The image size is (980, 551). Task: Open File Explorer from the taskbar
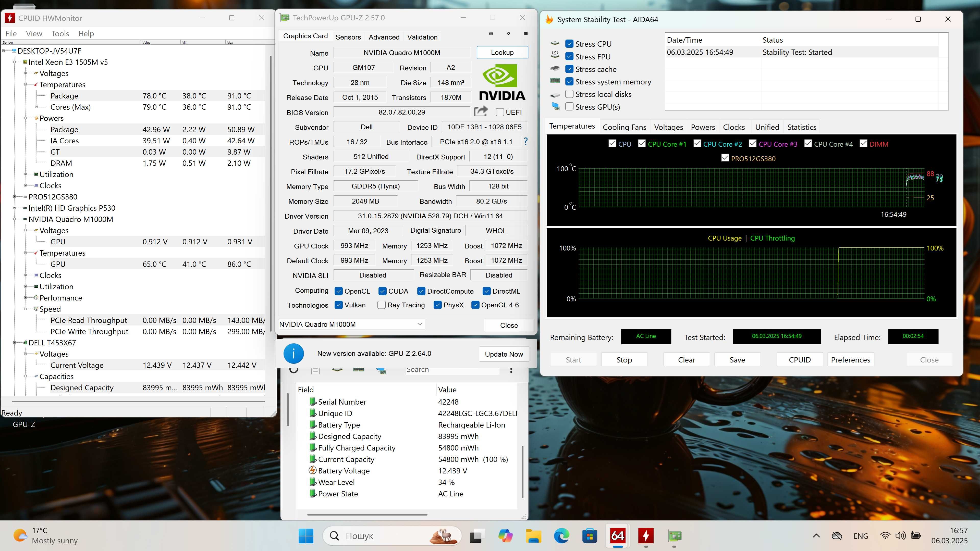tap(533, 536)
